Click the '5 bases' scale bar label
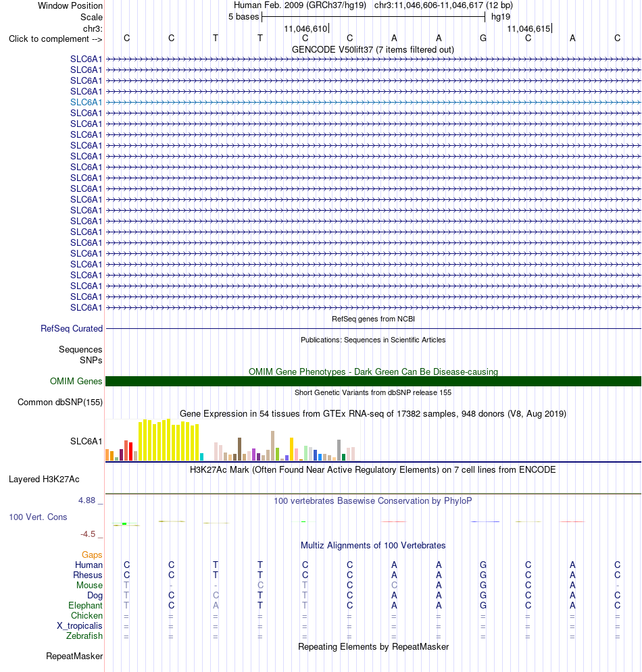This screenshot has height=672, width=642. pyautogui.click(x=243, y=17)
